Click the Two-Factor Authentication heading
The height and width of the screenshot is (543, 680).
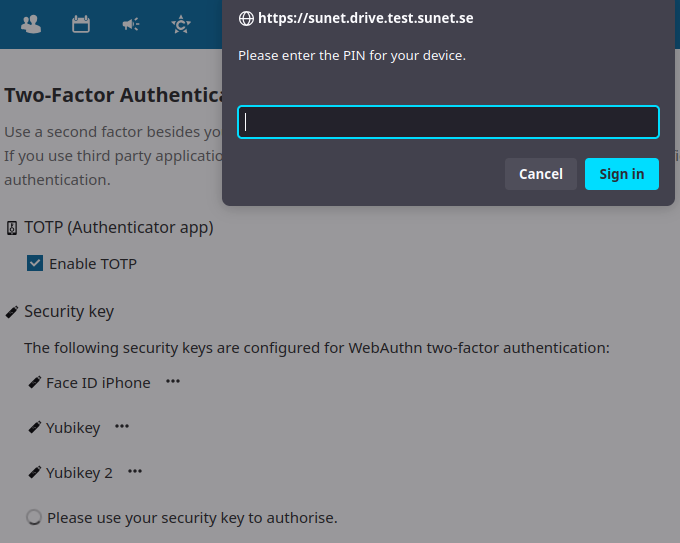click(114, 95)
